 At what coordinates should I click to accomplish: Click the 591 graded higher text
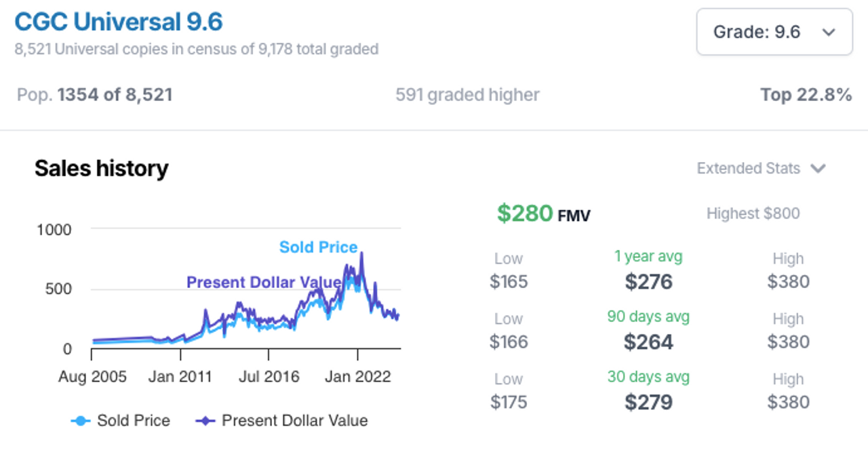[x=467, y=95]
